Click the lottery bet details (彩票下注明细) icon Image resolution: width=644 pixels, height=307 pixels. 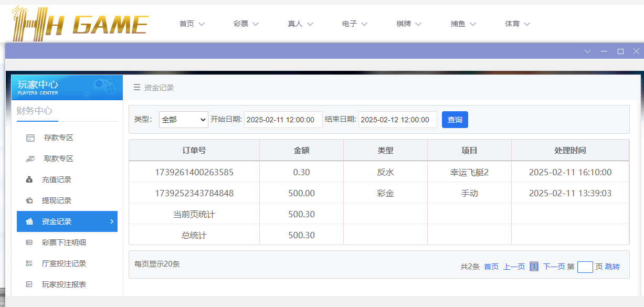[x=29, y=242]
